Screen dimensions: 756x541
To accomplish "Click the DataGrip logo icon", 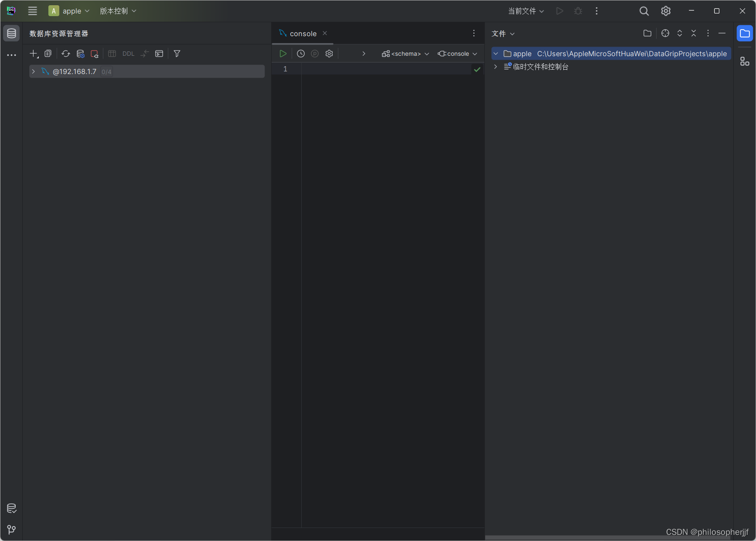I will tap(11, 11).
